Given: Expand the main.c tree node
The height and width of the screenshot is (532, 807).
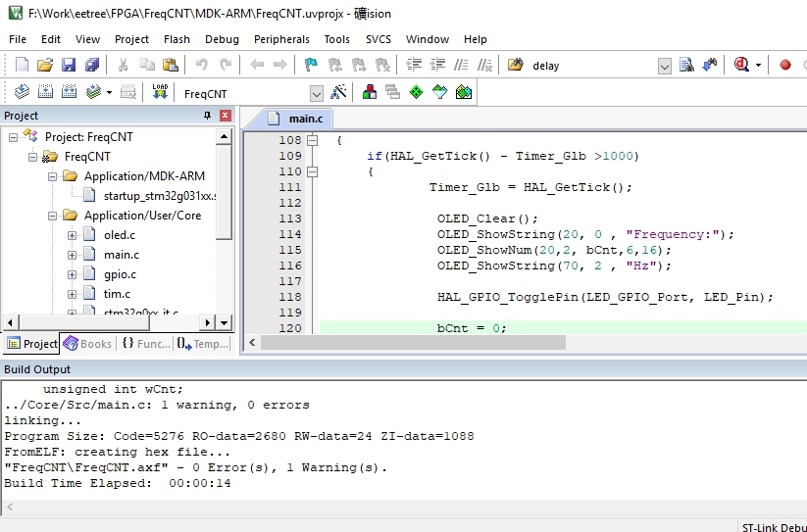Looking at the screenshot, I should (73, 255).
